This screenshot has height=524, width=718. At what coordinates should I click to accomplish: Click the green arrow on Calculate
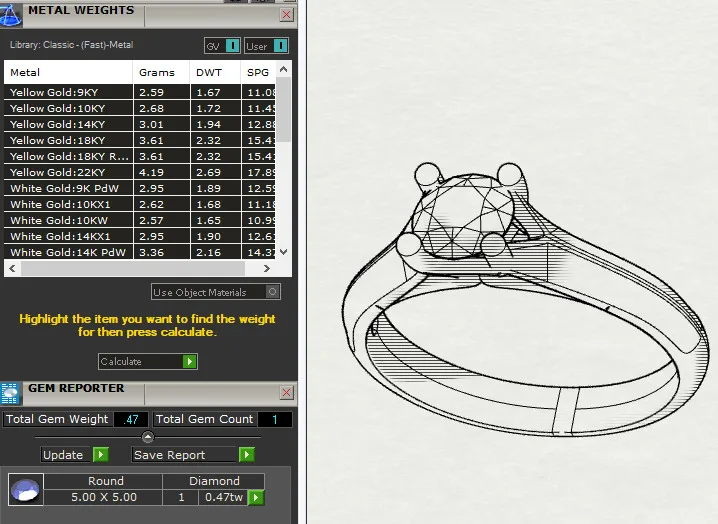click(x=189, y=361)
